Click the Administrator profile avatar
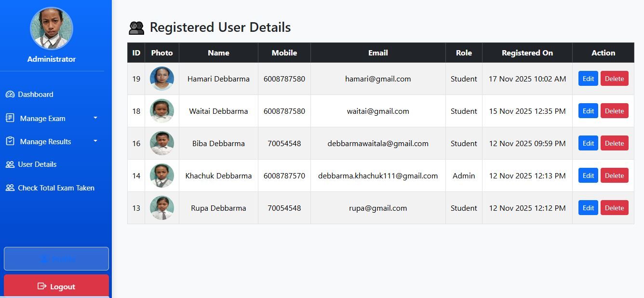Screen dimensions: 644x298 [52, 28]
